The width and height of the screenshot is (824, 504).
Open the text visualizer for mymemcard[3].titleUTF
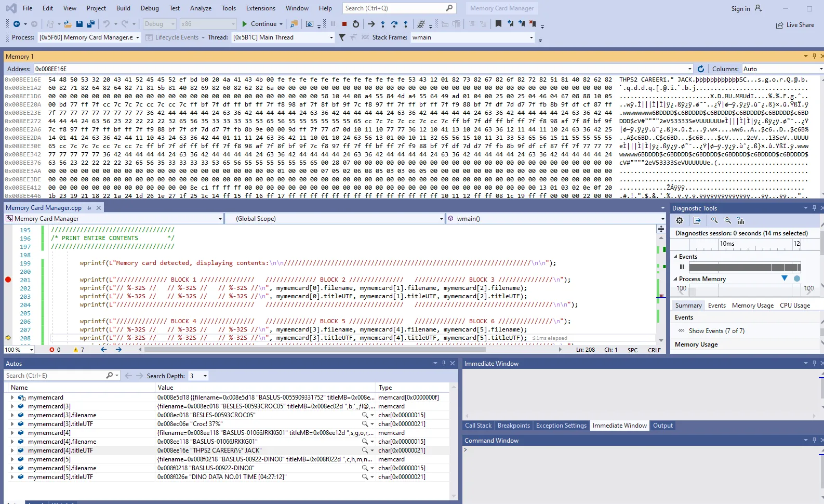pos(365,424)
